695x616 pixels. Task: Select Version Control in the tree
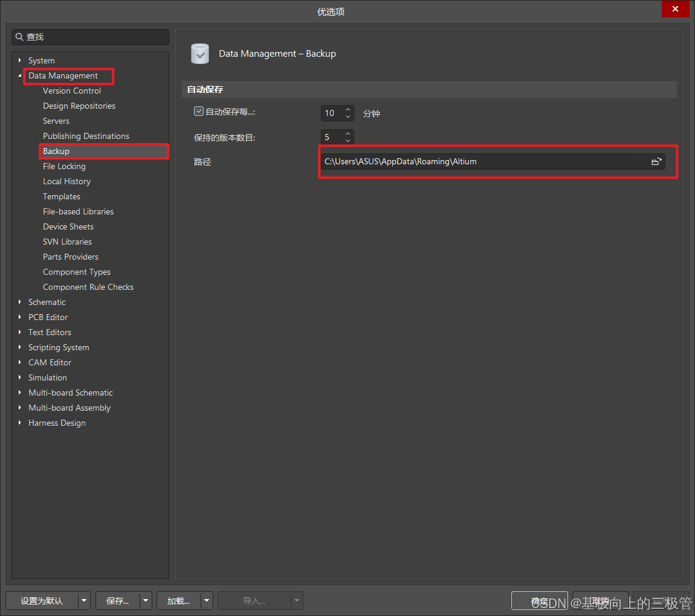72,91
